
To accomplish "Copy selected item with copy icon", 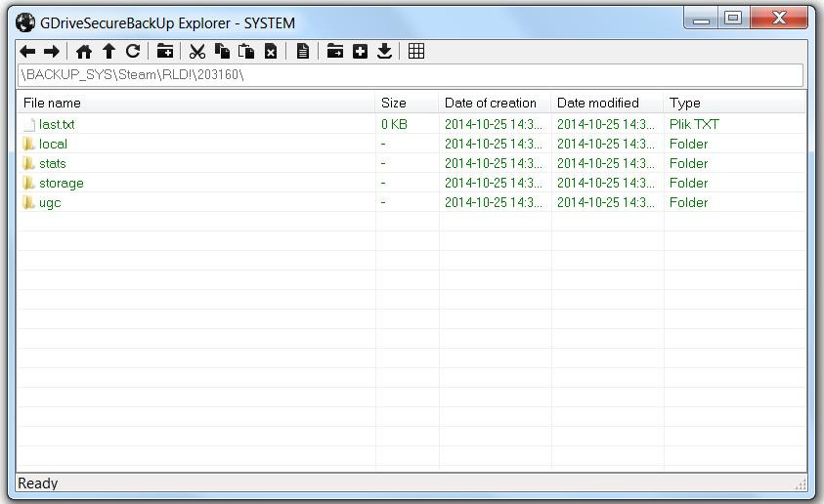I will coord(222,52).
